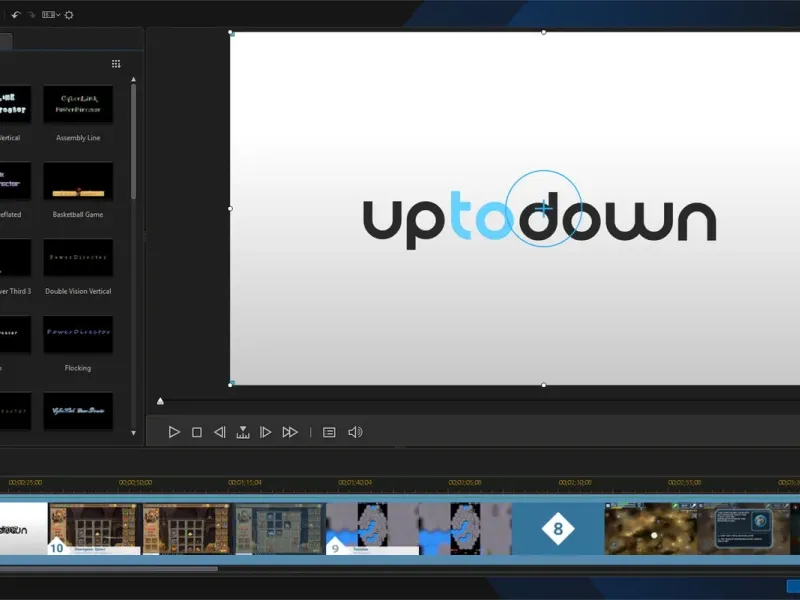800x600 pixels.
Task: Toggle the grid view icon in library
Action: pos(116,64)
